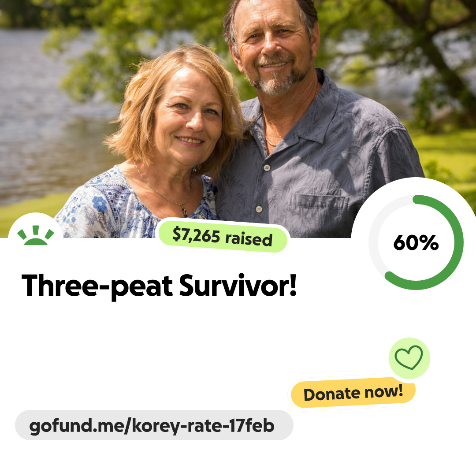Click the GoFundMe sunburst logo
The height and width of the screenshot is (476, 476).
(36, 235)
